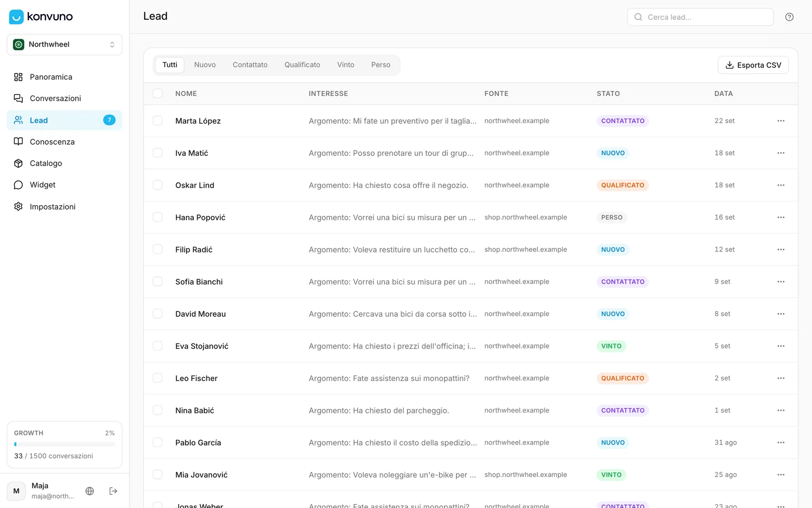Click the download icon on Esporta CSV

[730, 65]
